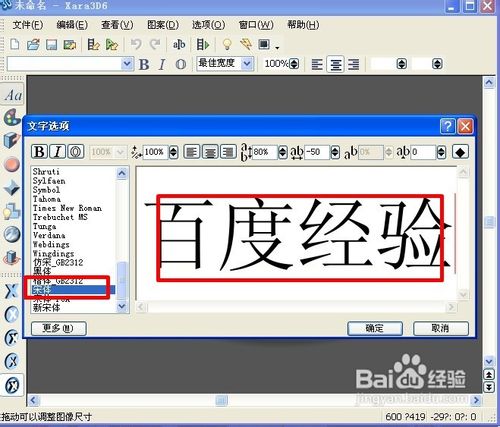Select the red sphere tool in the sidebar
500x427 pixels.
12,164
